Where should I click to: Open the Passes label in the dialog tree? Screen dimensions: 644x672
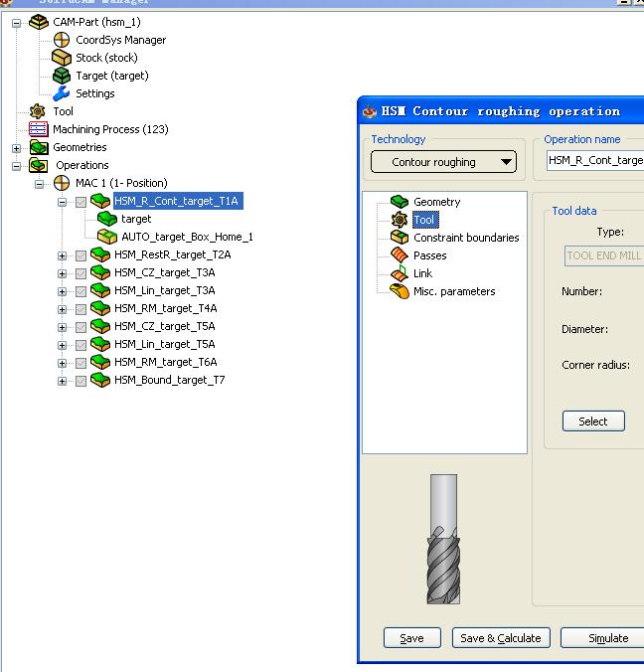(429, 255)
